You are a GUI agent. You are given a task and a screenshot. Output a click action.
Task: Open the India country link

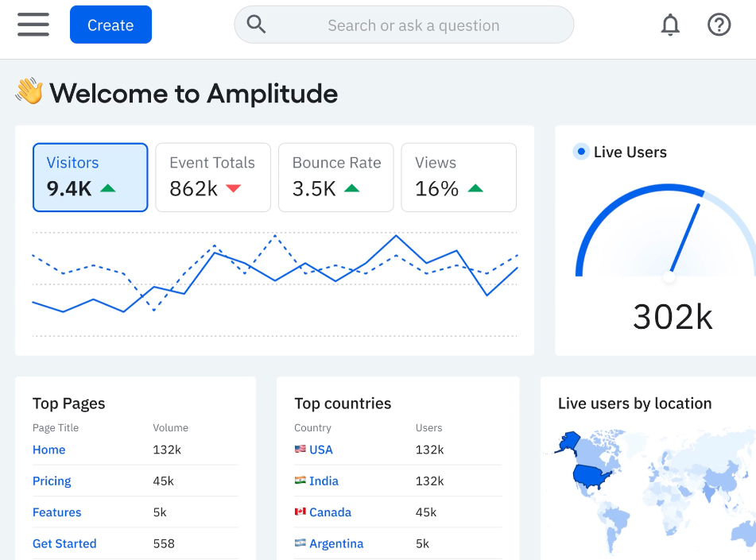pos(324,481)
